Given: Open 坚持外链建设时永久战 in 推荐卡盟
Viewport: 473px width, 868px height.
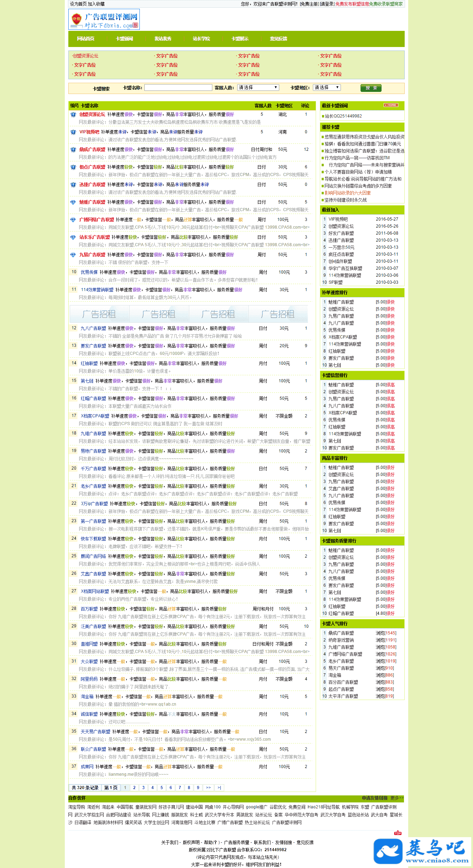Looking at the screenshot, I should coord(345,200).
